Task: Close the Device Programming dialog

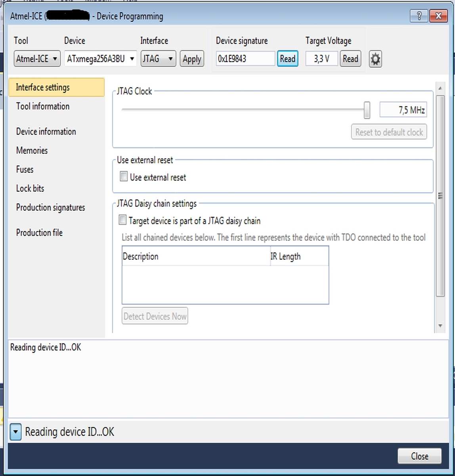Action: coord(419,456)
